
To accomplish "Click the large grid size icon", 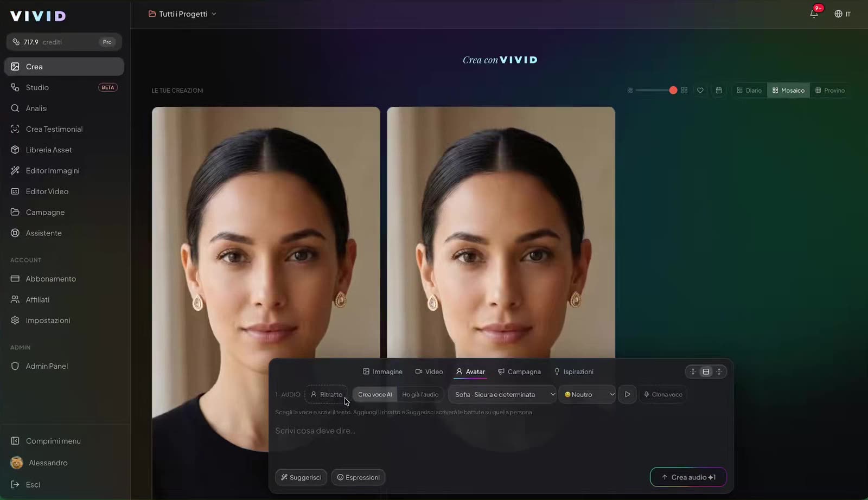I will click(x=684, y=91).
